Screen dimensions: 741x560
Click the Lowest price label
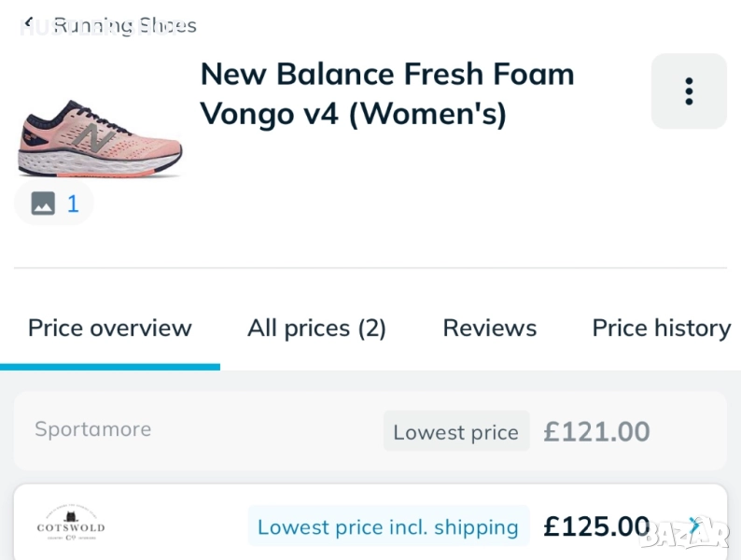coord(455,432)
